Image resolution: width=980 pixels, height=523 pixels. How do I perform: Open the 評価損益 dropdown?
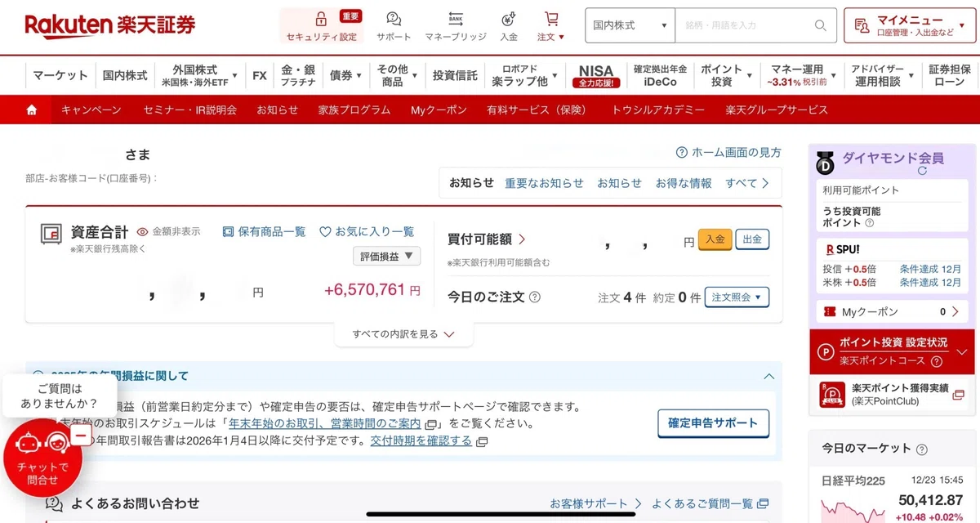[387, 256]
